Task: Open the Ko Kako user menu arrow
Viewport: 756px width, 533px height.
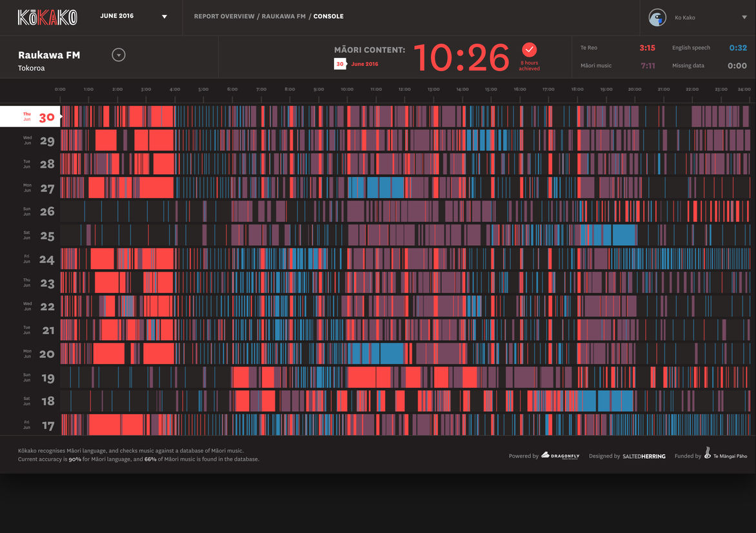Action: click(744, 17)
